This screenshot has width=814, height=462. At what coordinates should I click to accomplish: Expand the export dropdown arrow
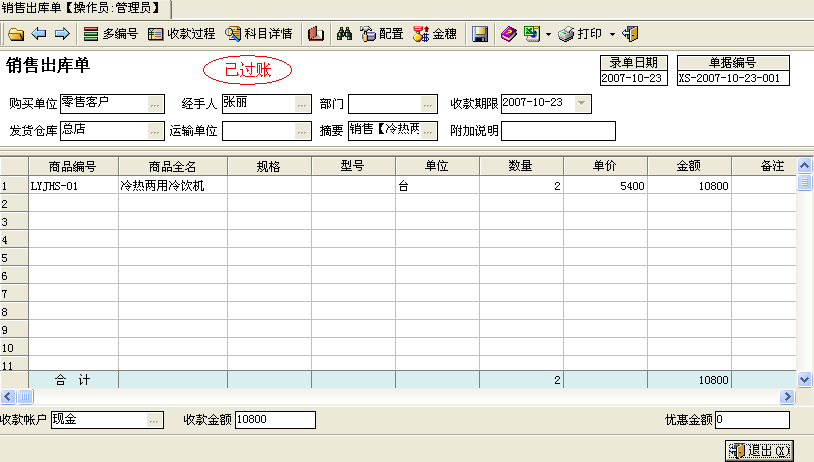pyautogui.click(x=548, y=35)
